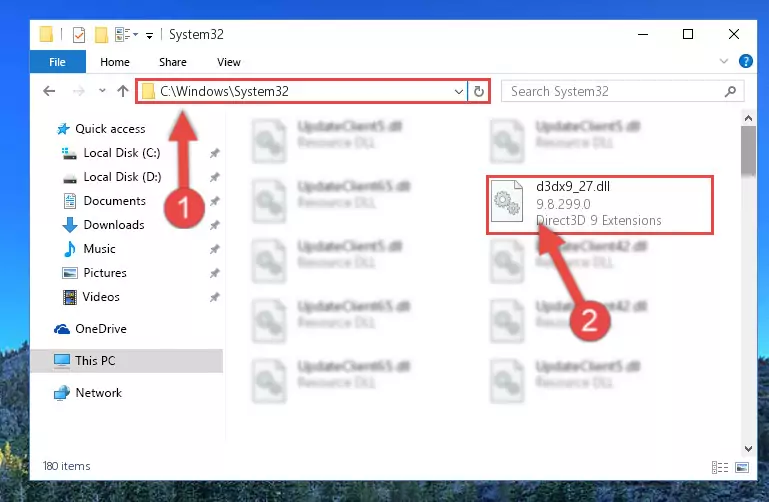Click the Properties icon in title bar
The height and width of the screenshot is (502, 769).
coord(78,35)
